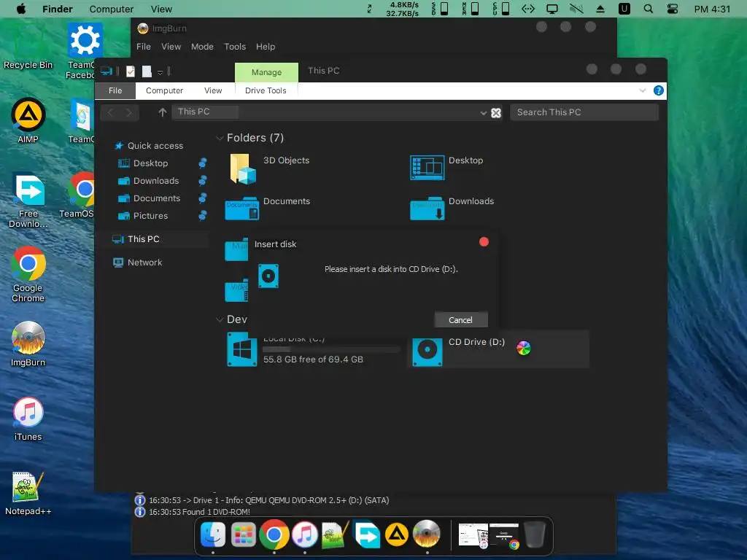Select the Notepad++ desktop shortcut

[x=28, y=494]
